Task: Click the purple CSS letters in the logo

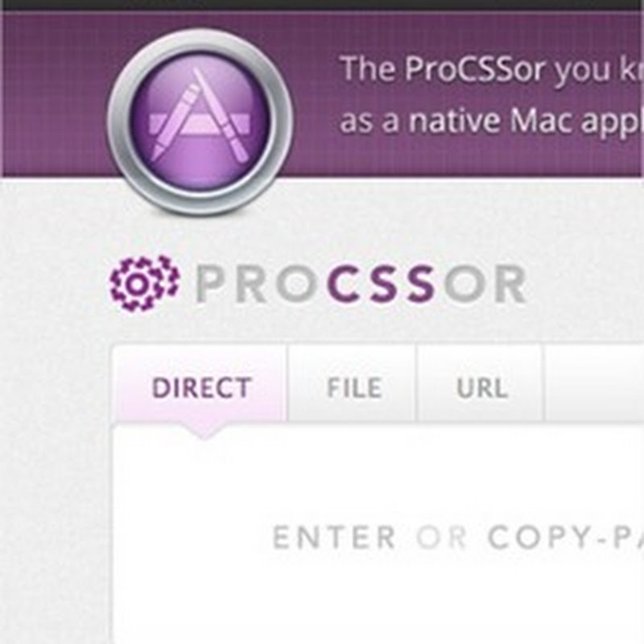Action: point(381,285)
